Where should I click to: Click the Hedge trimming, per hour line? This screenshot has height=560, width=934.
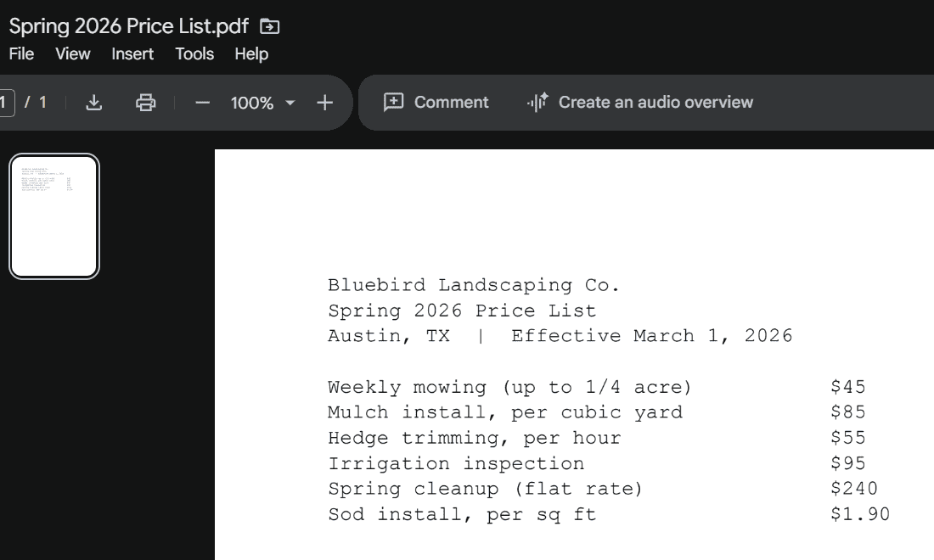coord(474,438)
